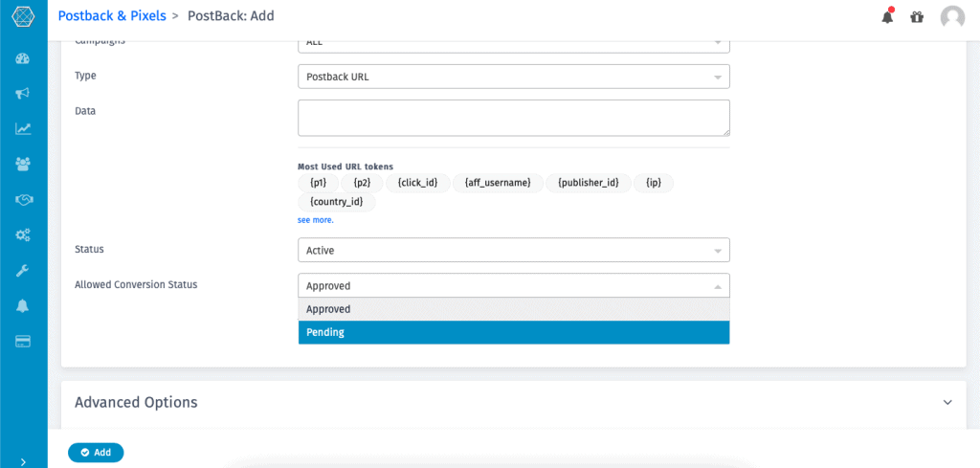Open the line chart reports icon
This screenshot has height=468, width=980.
(23, 129)
